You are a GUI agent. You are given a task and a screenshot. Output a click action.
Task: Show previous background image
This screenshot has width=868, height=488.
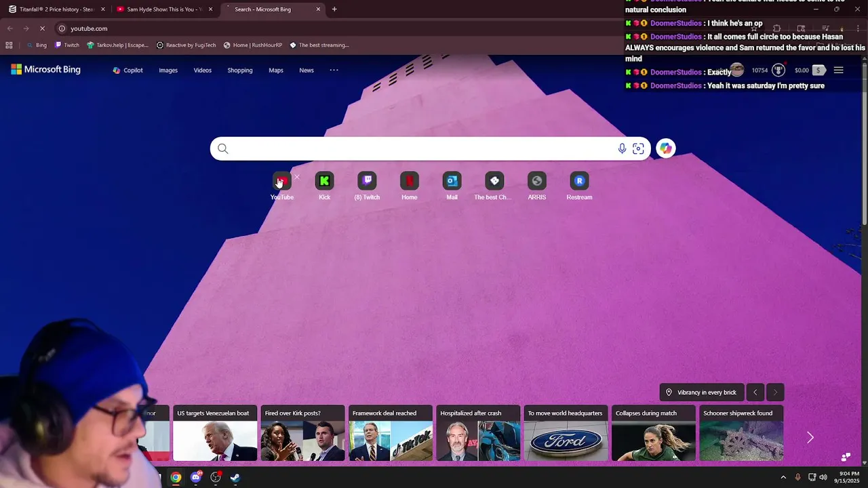pos(755,392)
